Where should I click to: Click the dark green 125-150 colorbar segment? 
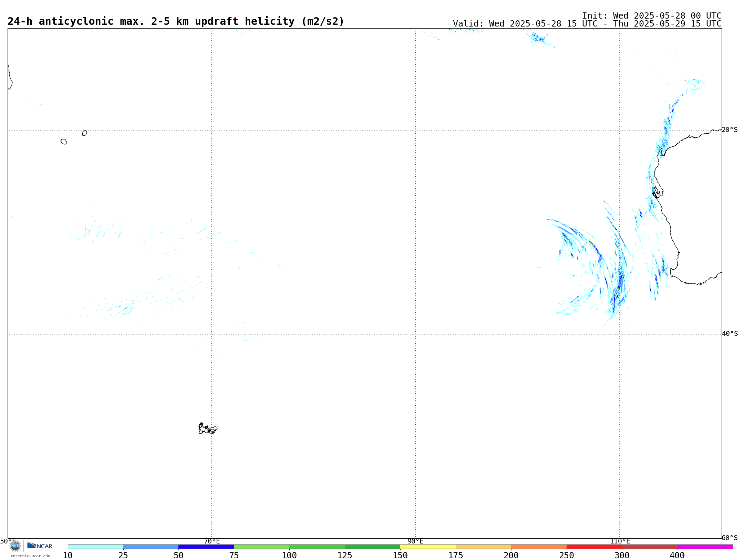coord(373,547)
